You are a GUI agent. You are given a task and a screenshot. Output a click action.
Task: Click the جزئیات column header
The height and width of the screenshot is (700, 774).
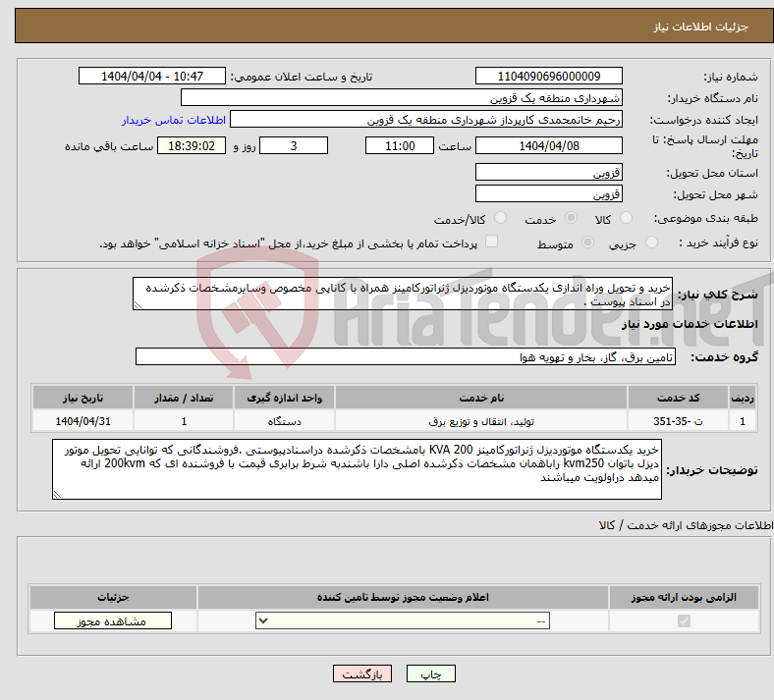click(x=113, y=597)
